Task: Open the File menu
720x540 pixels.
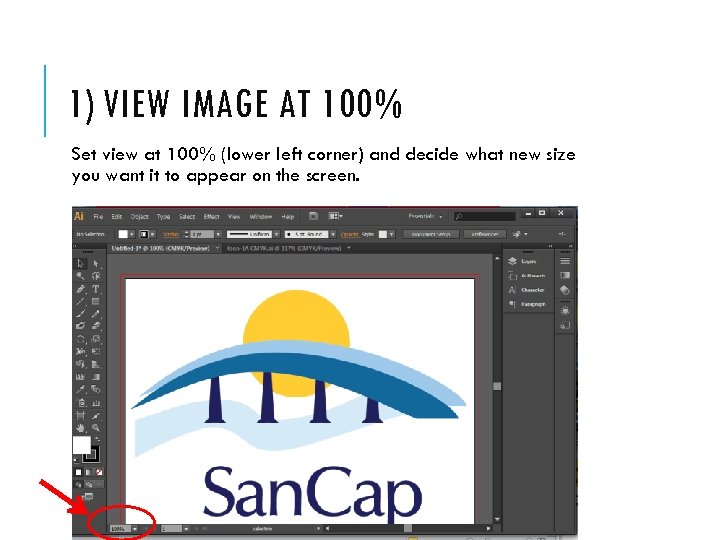Action: (98, 216)
